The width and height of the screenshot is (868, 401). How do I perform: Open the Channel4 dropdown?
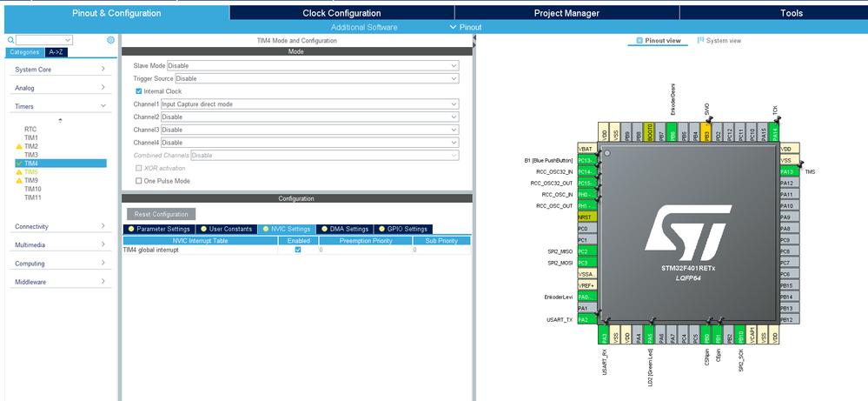pyautogui.click(x=310, y=143)
